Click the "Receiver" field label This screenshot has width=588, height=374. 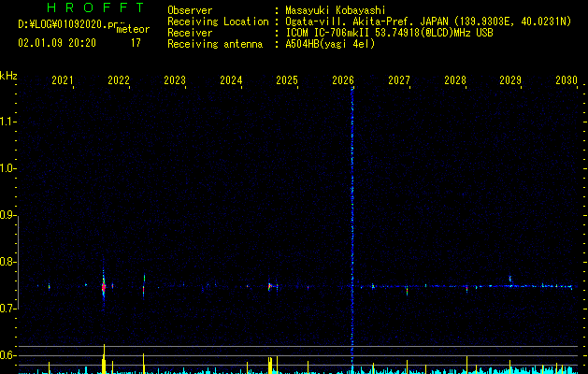190,33
